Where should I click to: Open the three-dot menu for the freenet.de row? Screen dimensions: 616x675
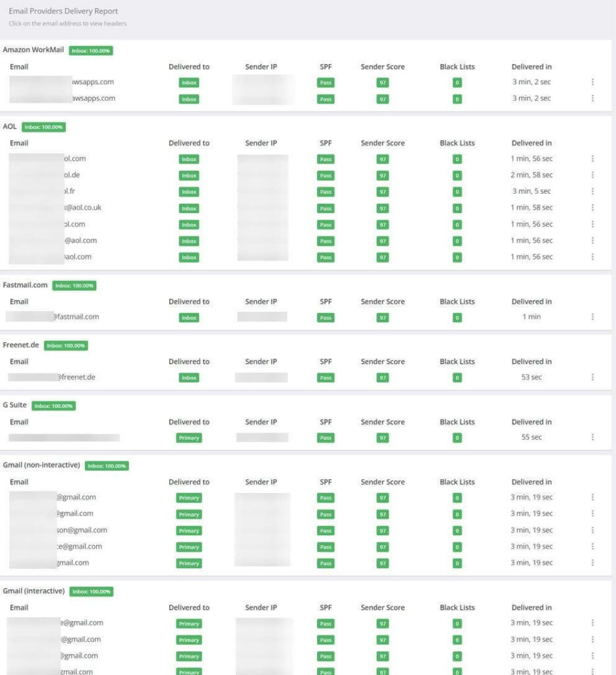592,377
